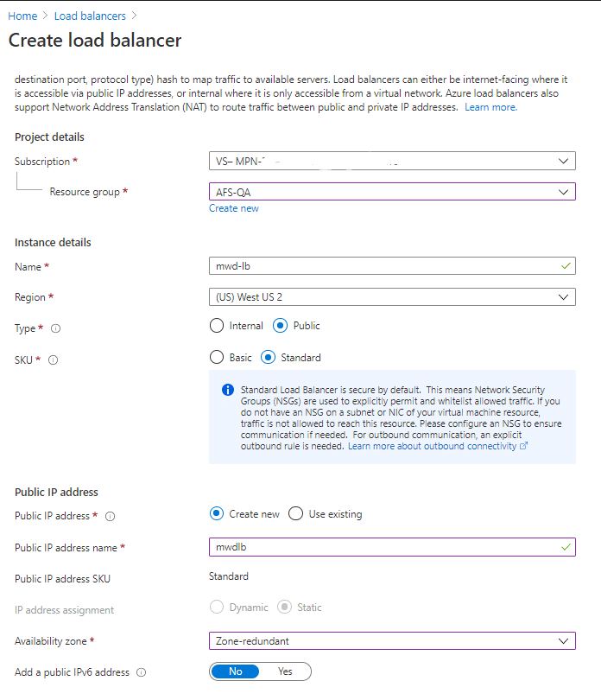Viewport: 601px width, 700px height.
Task: Click the info icon next to SKU
Action: point(54,360)
